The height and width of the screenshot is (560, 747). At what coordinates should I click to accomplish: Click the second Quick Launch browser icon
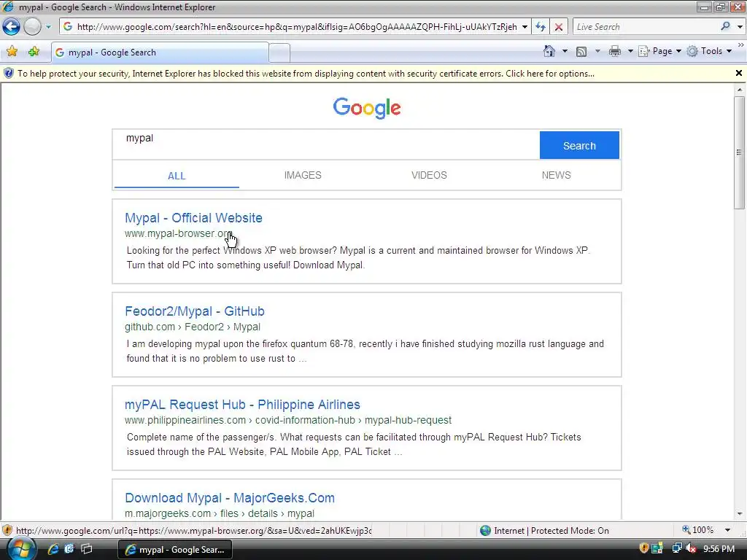click(x=69, y=549)
